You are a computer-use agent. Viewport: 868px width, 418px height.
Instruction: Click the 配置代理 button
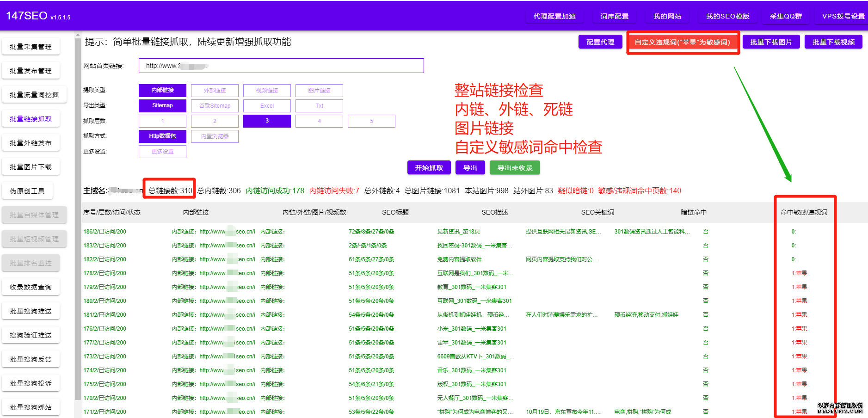coord(600,42)
